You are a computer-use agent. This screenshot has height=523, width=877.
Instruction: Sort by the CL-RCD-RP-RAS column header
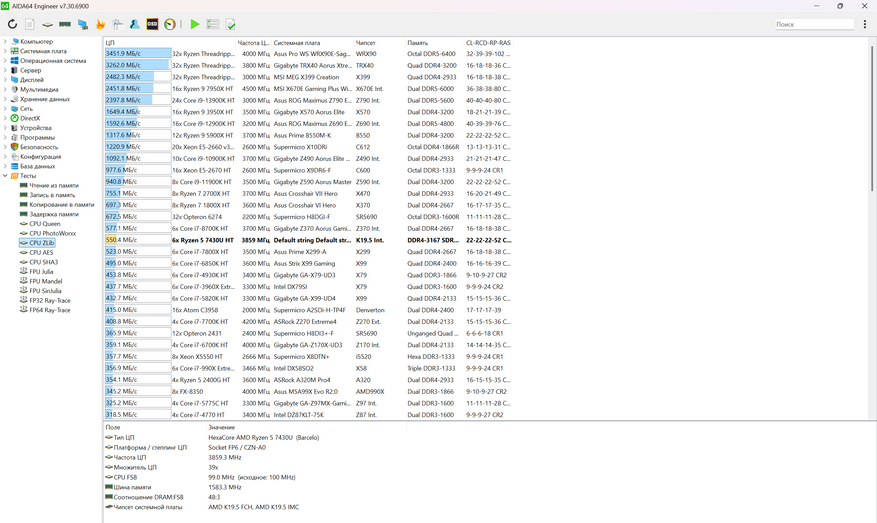tap(488, 43)
